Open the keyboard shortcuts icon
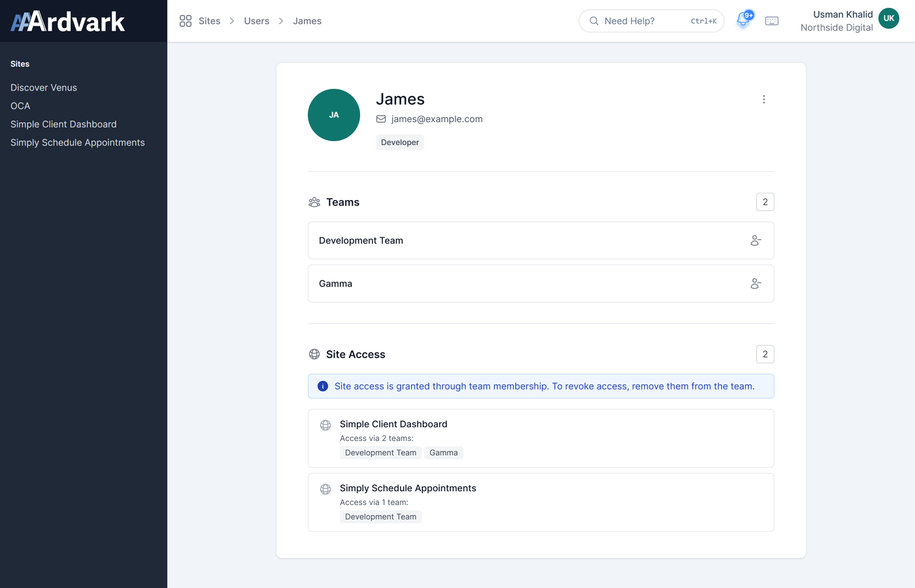The width and height of the screenshot is (915, 588). click(x=772, y=21)
